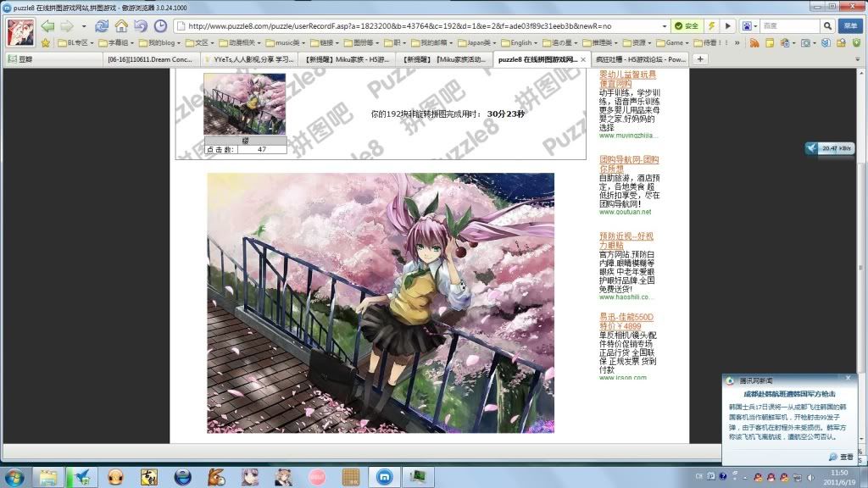This screenshot has width=868, height=488.
Task: Click the Maxthon browser taskbar icon
Action: [385, 476]
